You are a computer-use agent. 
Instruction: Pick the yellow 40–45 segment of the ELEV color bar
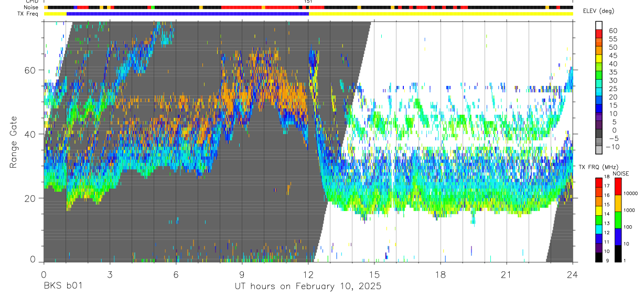pyautogui.click(x=599, y=59)
